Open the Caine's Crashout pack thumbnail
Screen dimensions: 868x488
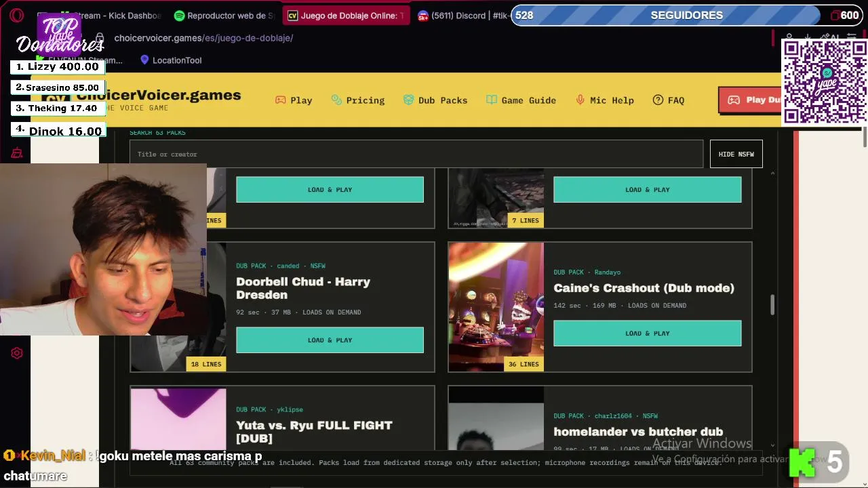coord(496,307)
